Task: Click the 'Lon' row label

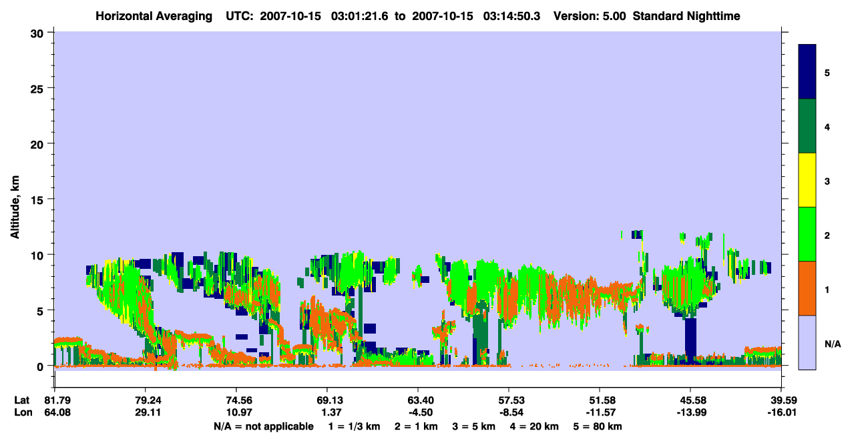Action: [23, 412]
